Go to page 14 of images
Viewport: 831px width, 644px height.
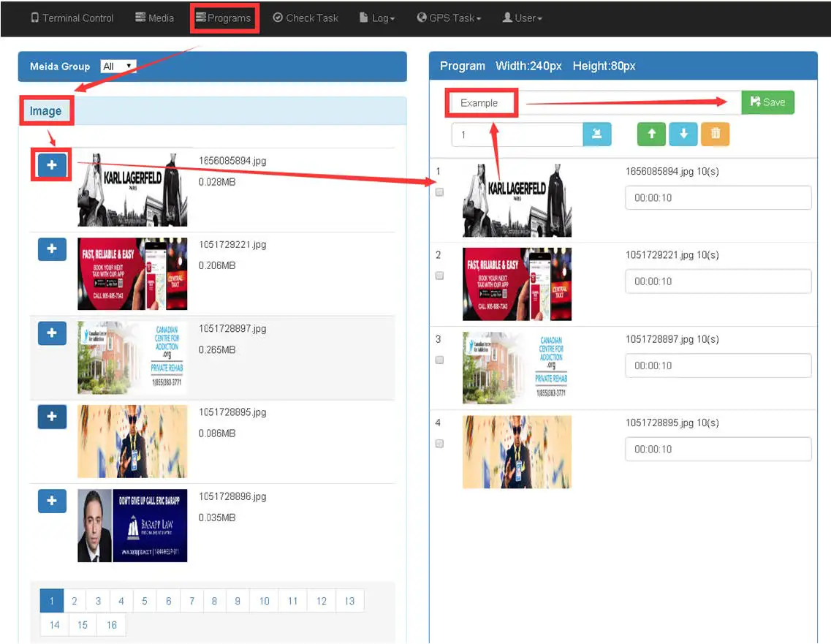click(55, 625)
